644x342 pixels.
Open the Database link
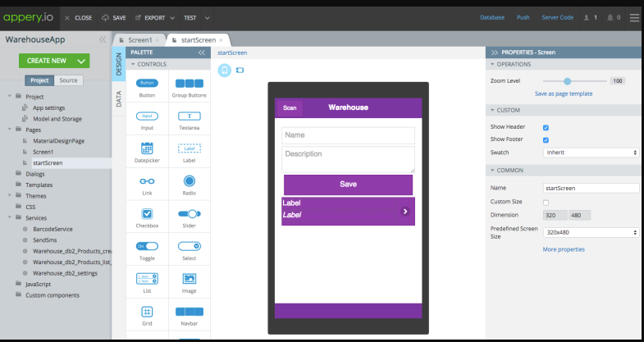pos(492,18)
